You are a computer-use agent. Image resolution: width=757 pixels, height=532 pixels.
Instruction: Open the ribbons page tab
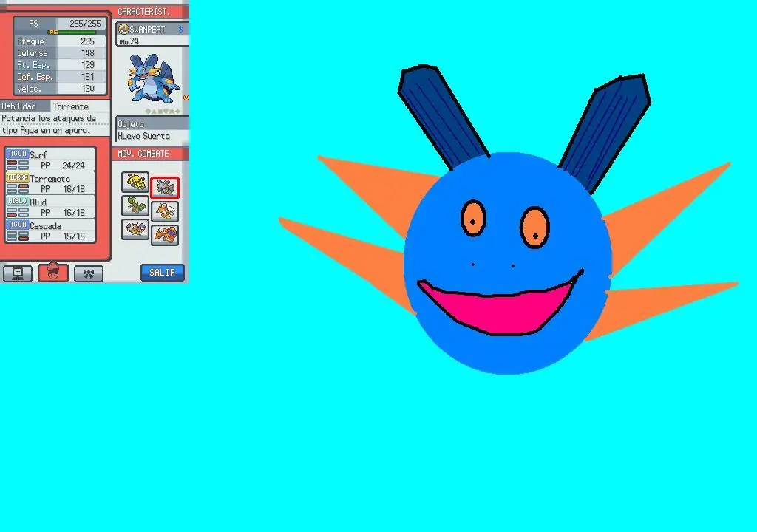(x=89, y=273)
